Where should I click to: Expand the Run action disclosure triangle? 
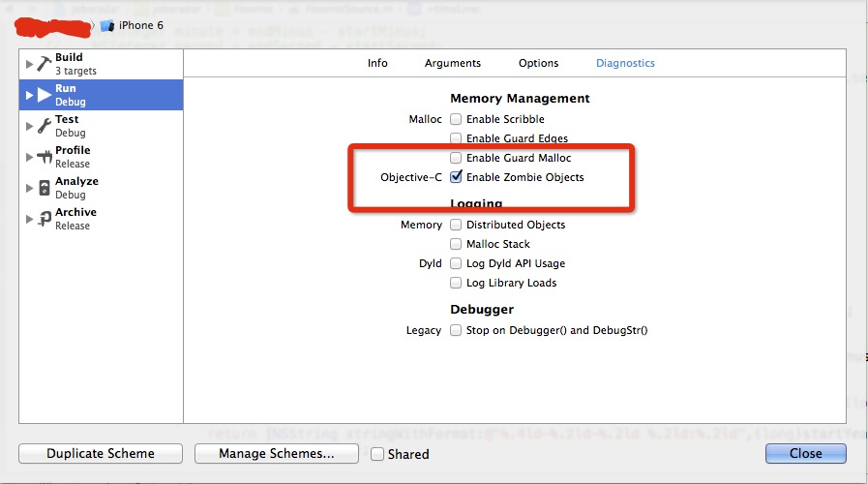point(29,95)
